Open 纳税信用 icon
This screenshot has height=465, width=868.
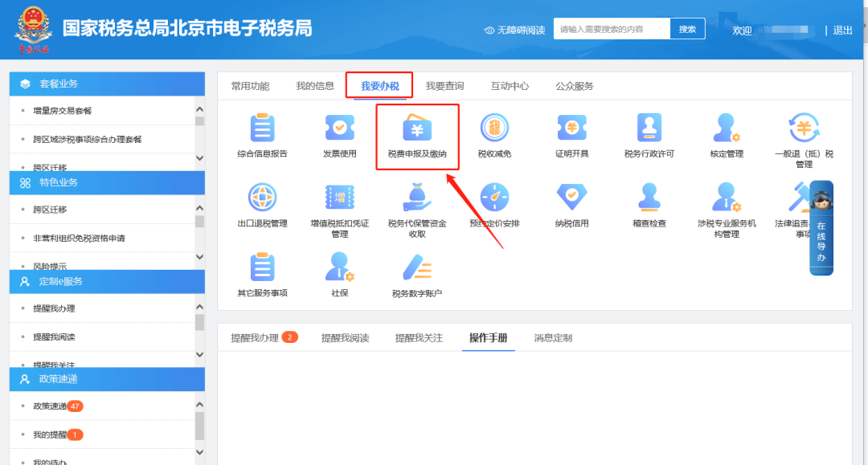[x=572, y=198]
